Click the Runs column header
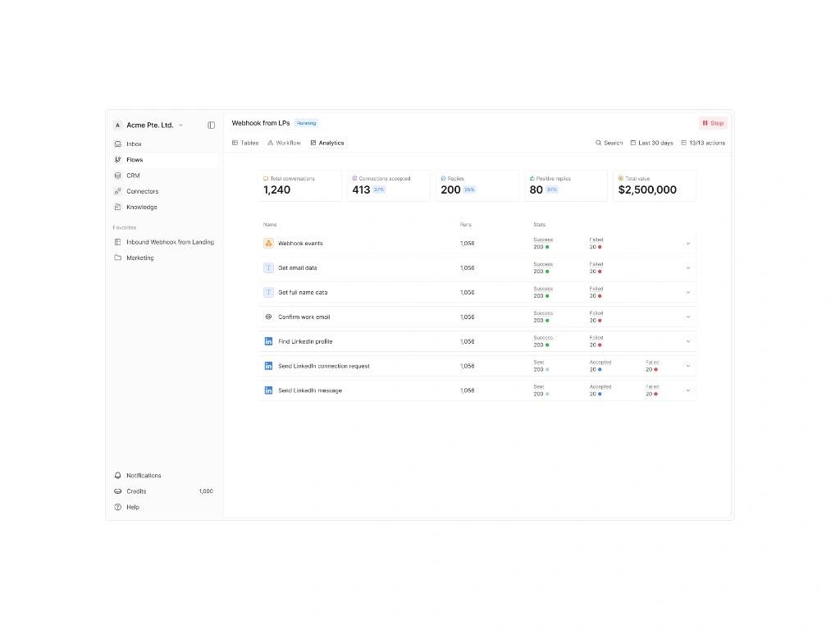This screenshot has width=840, height=630. tap(466, 225)
